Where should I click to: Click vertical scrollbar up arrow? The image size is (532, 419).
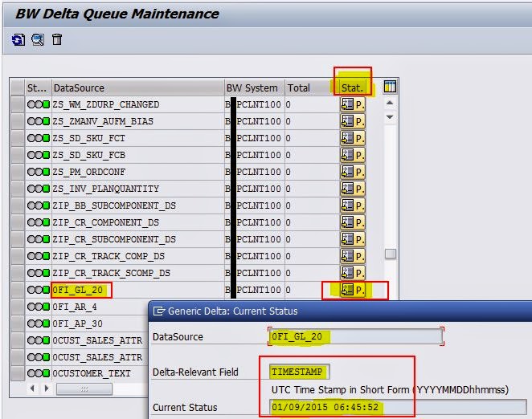coord(390,103)
